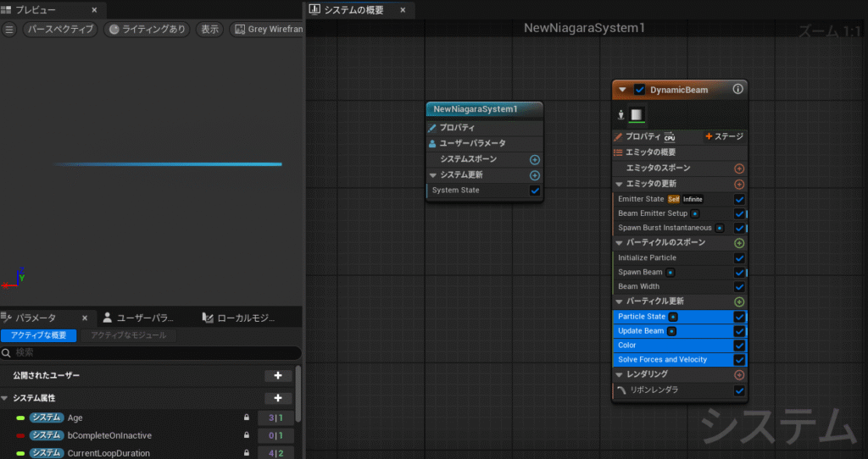
Task: Collapse the DynamicBeam emitter node
Action: click(x=622, y=90)
